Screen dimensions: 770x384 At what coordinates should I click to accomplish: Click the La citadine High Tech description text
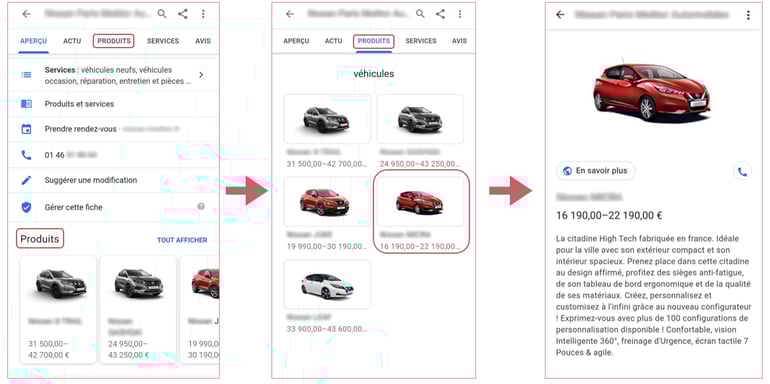point(653,296)
